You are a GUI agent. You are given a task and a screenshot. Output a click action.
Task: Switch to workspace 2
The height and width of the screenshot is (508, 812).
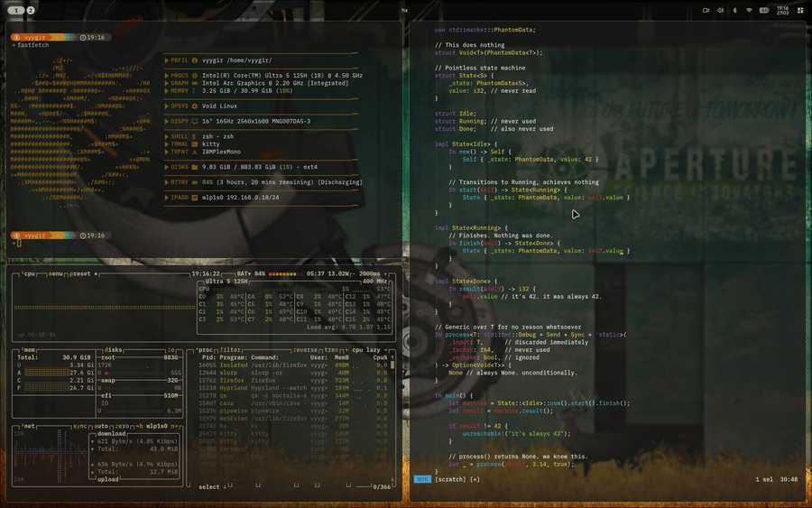click(31, 10)
